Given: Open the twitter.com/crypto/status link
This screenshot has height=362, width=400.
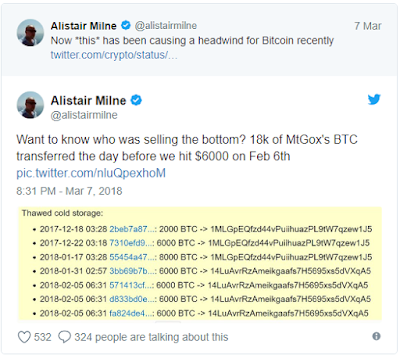Looking at the screenshot, I should click(114, 55).
